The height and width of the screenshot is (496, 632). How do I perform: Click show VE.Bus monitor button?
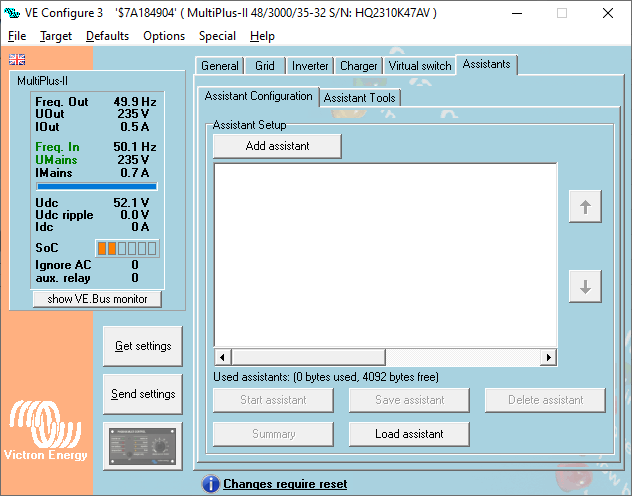pos(97,299)
